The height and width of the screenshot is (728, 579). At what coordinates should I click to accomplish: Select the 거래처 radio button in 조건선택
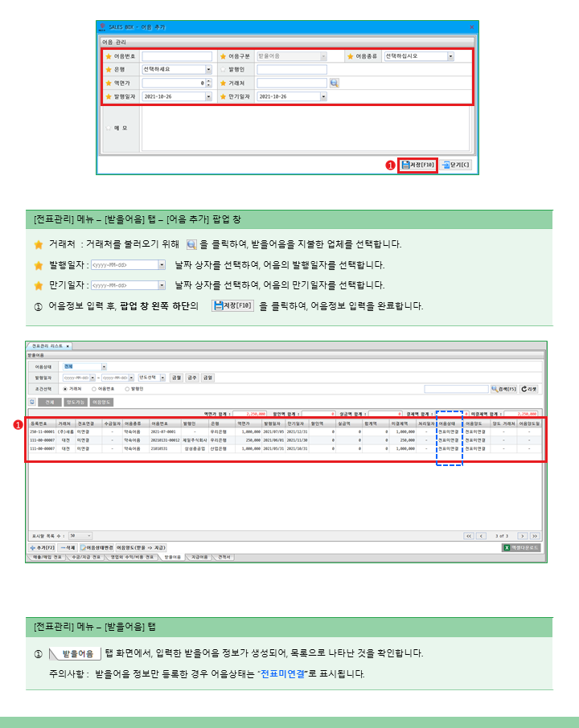coord(65,388)
